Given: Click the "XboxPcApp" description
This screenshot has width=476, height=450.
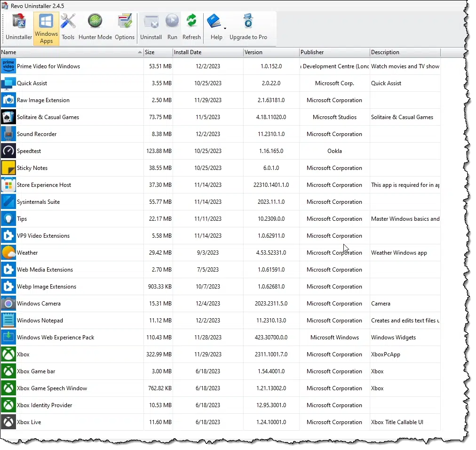Looking at the screenshot, I should point(386,354).
